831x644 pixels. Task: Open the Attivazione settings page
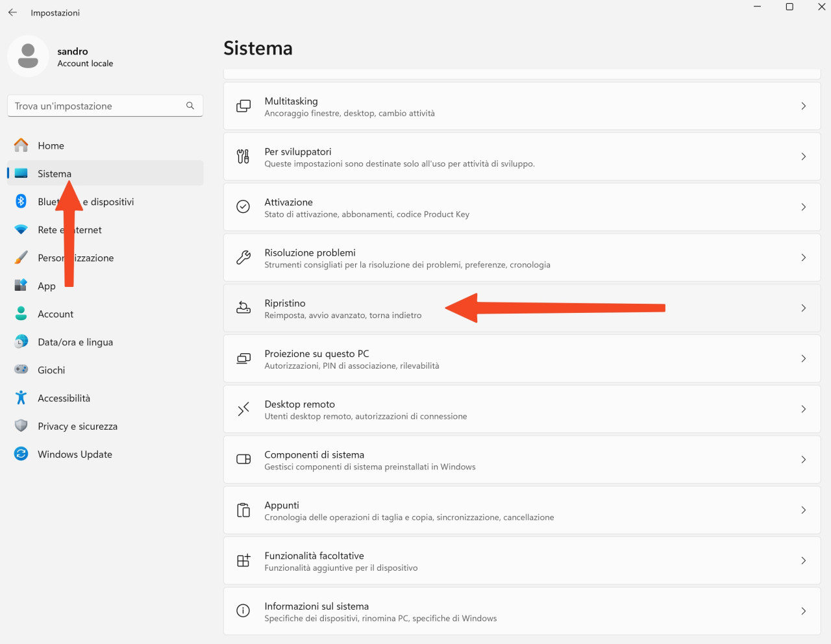pos(522,207)
